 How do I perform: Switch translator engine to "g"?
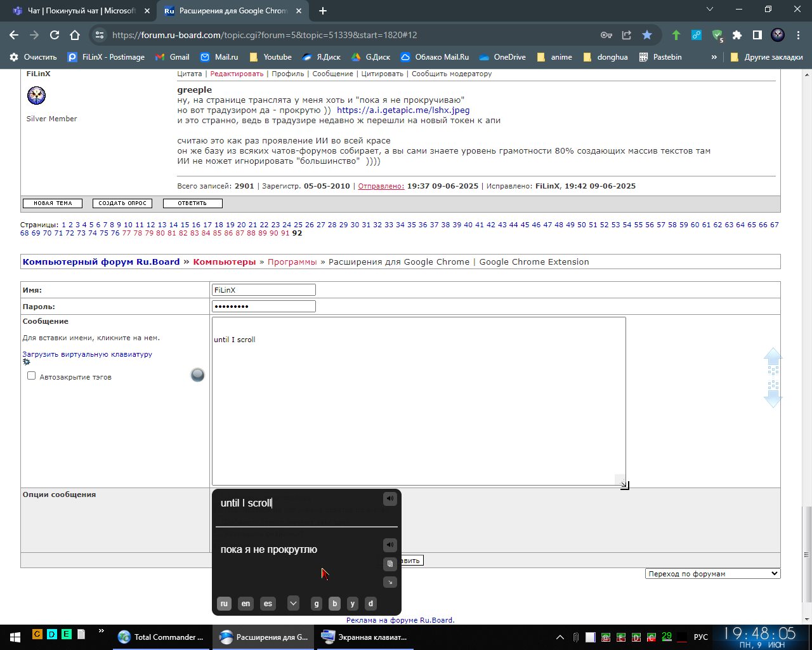click(x=317, y=604)
